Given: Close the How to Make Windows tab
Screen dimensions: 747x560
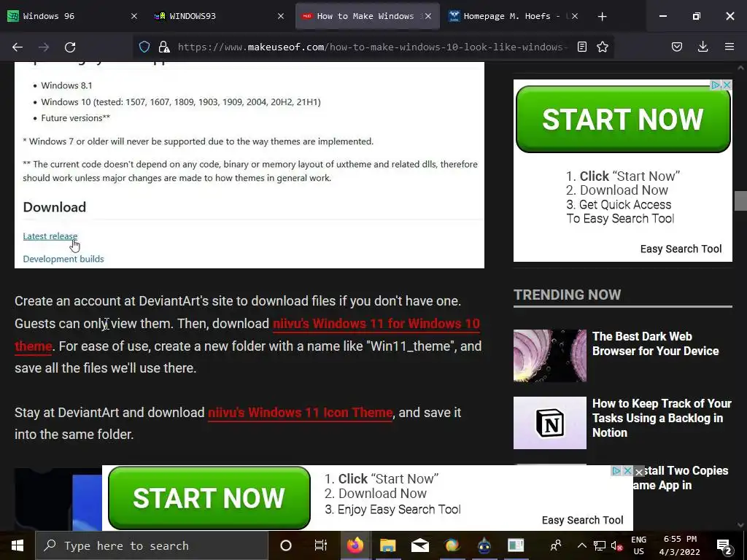Looking at the screenshot, I should tap(427, 16).
